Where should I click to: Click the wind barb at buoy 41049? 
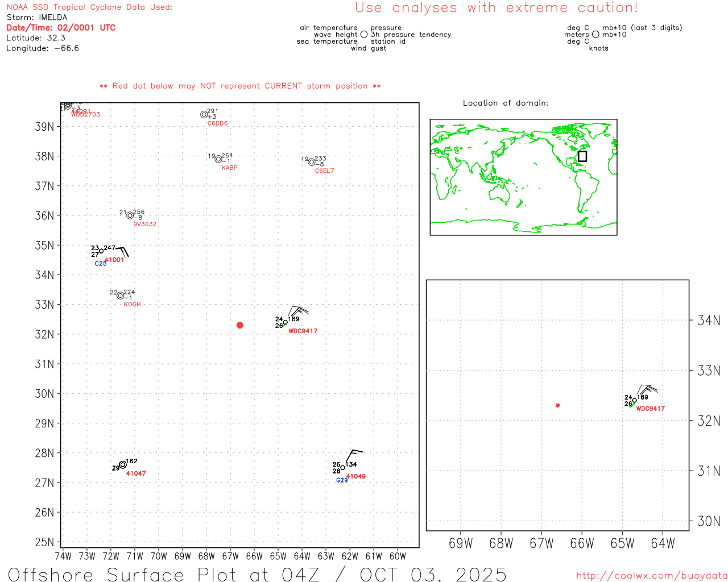coord(353,455)
